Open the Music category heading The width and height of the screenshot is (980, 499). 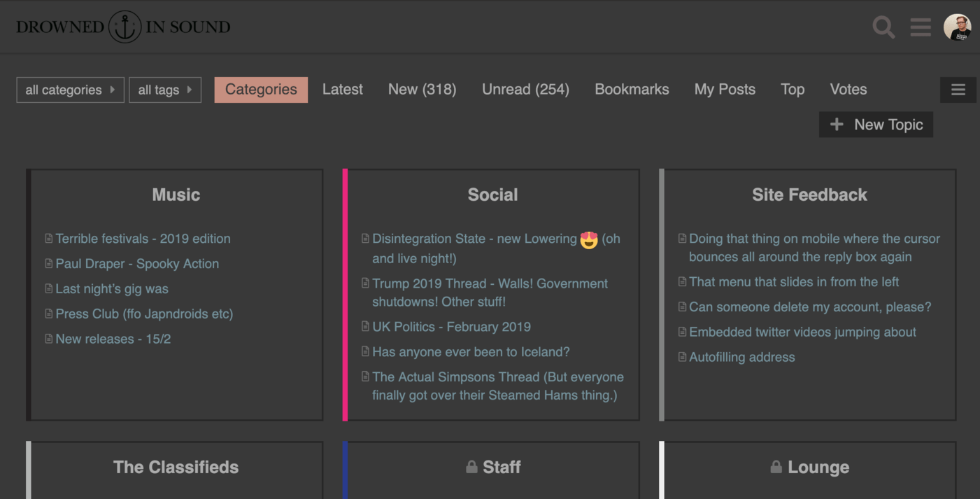pos(176,195)
